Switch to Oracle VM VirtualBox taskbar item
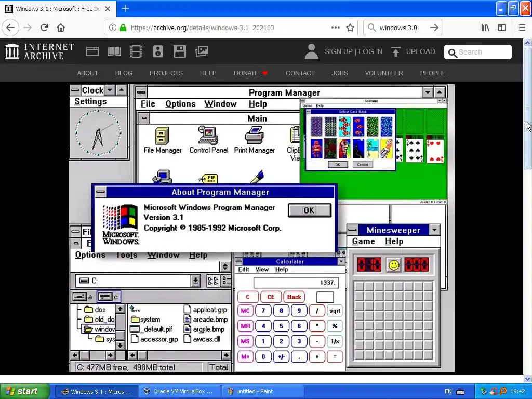Viewport: 532px width, 399px height. click(179, 391)
